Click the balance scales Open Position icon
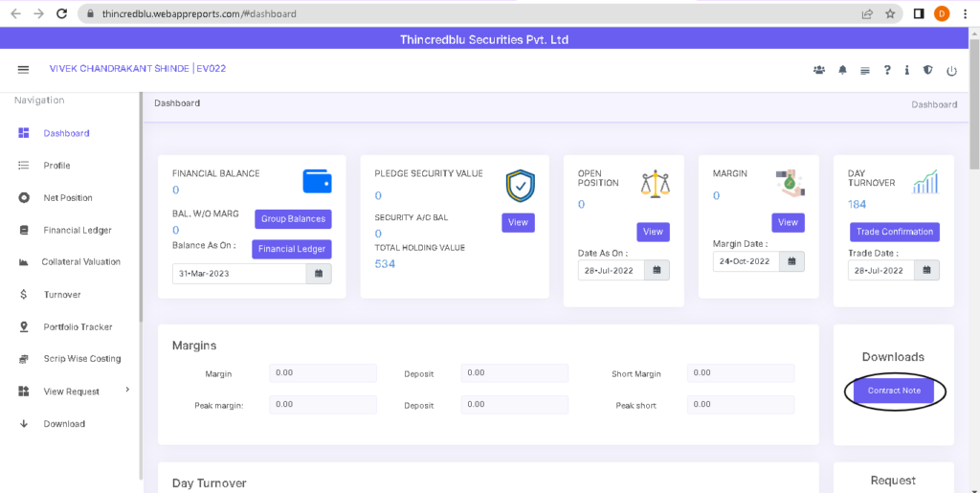Image resolution: width=980 pixels, height=493 pixels. click(655, 184)
